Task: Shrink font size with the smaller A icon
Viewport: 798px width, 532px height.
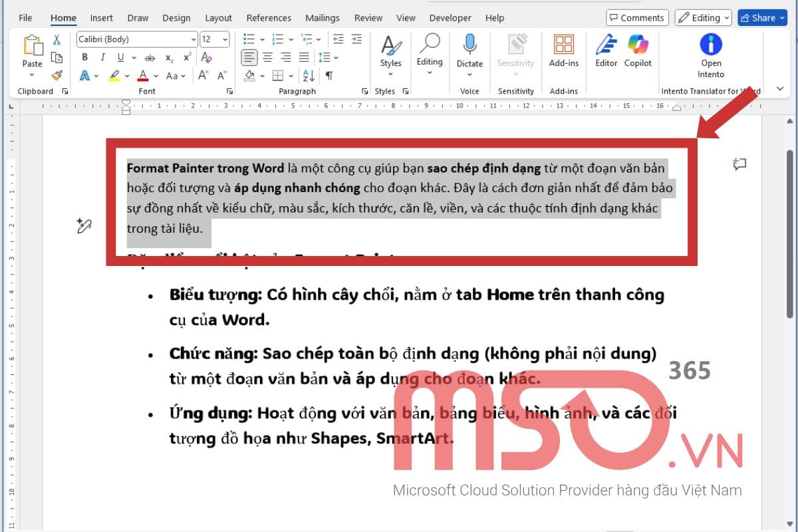Action: click(x=221, y=75)
